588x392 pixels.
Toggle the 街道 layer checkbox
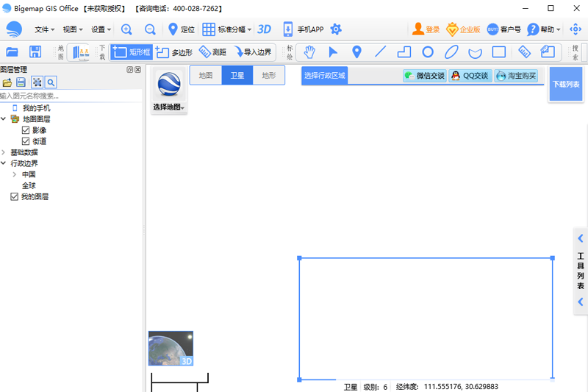click(26, 141)
